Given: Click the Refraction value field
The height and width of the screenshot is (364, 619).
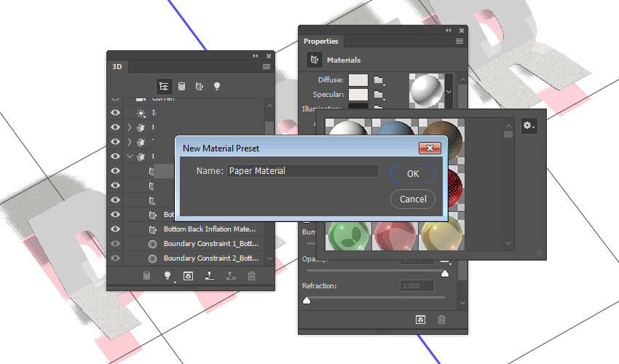Looking at the screenshot, I should 417,286.
